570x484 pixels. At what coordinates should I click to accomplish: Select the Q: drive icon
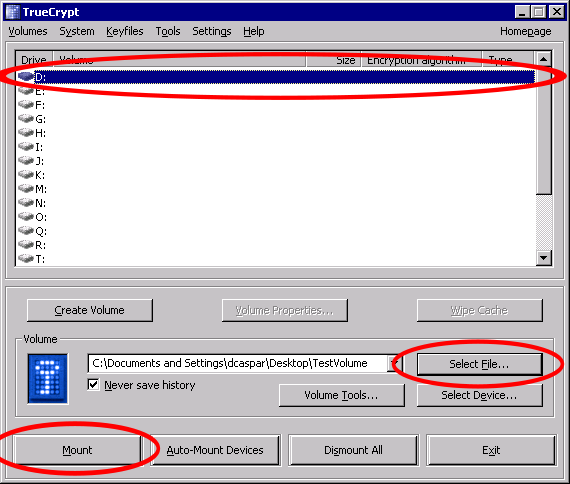[25, 231]
